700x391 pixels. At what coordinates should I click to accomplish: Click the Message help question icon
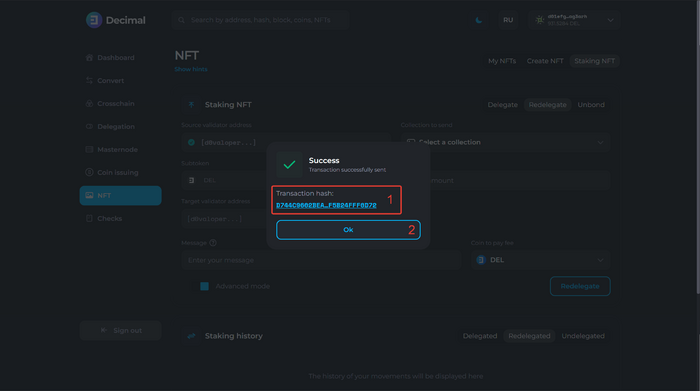[x=213, y=243]
